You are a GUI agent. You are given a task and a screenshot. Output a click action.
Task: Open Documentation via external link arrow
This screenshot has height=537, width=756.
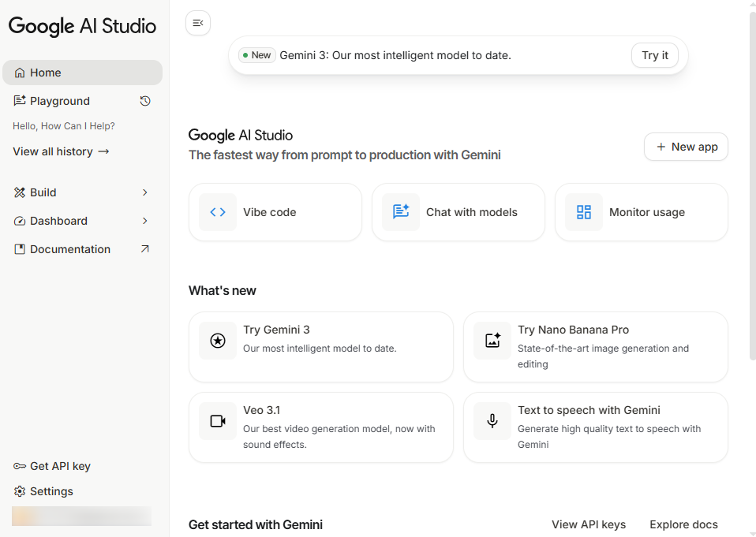point(145,249)
